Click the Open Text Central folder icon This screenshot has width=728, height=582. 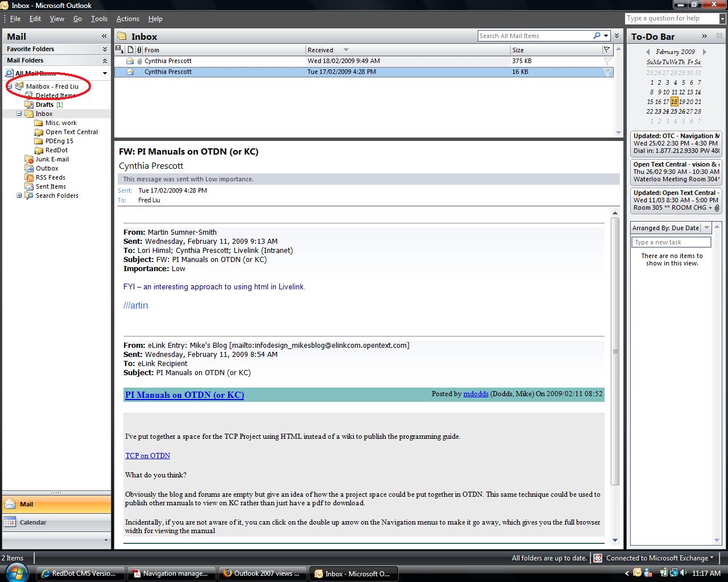pyautogui.click(x=39, y=132)
